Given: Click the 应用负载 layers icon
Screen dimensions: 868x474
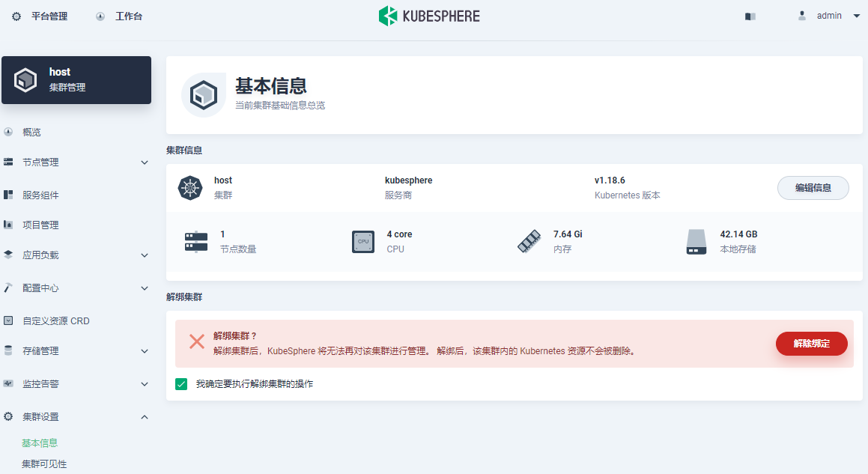Looking at the screenshot, I should tap(8, 255).
